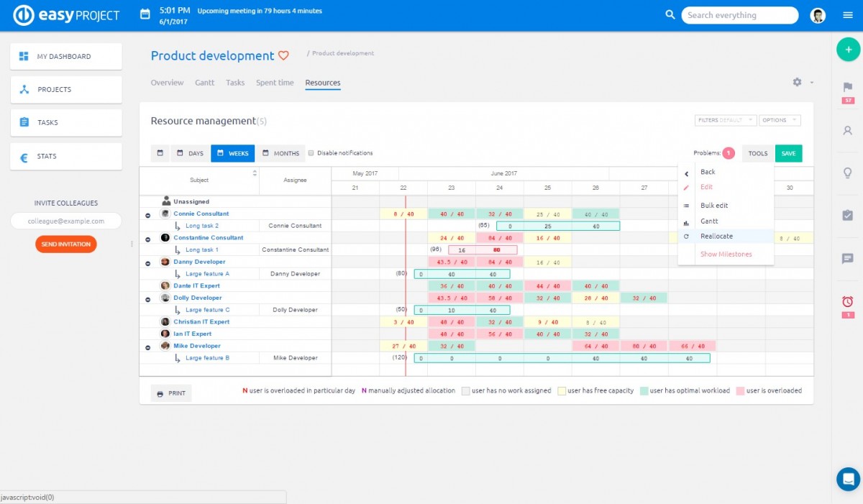Open the flag notifications panel showing 57

pyautogui.click(x=847, y=88)
